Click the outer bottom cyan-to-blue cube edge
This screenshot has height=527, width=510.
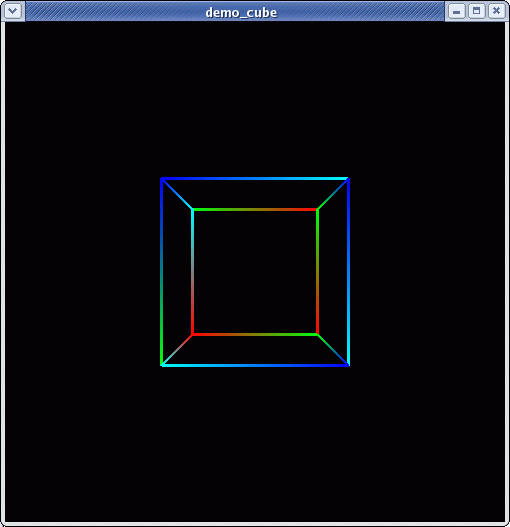pos(256,365)
